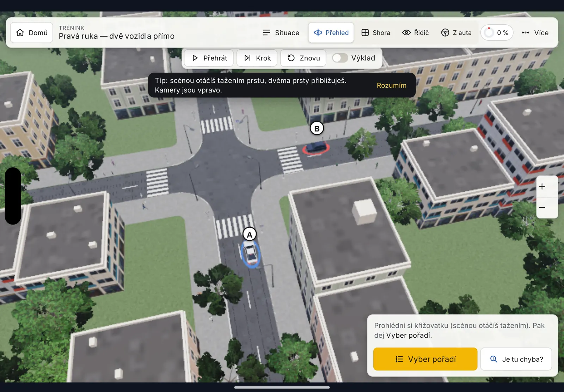
Task: Click the house icon in Domů
Action: [20, 33]
